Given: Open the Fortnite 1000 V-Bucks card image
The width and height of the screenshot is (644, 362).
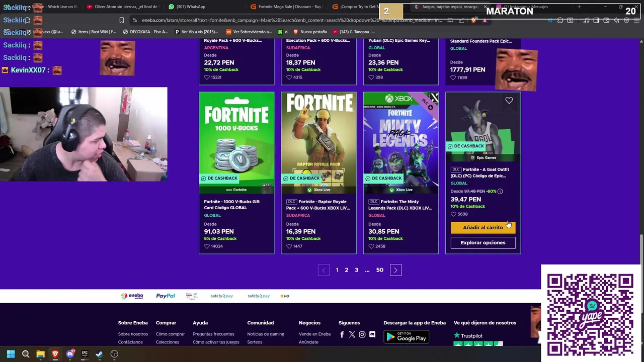Looking at the screenshot, I should [236, 143].
